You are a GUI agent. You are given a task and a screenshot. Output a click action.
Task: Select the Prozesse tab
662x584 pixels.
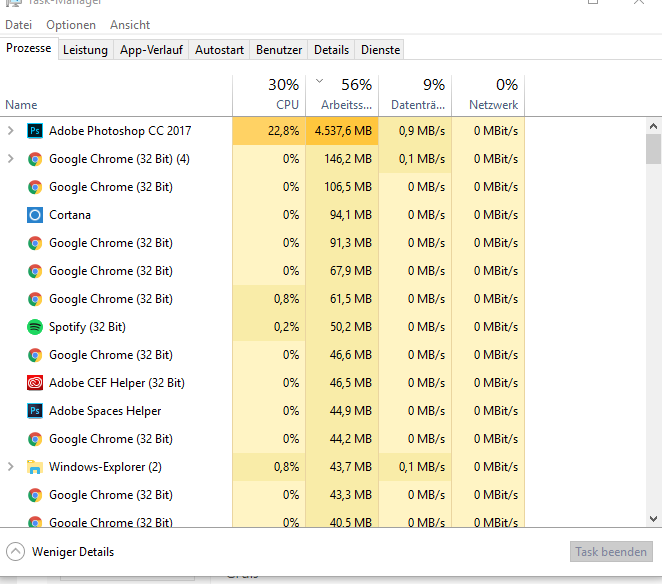[29, 49]
